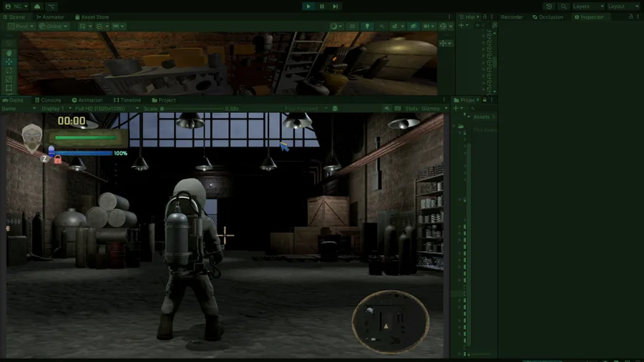Toggle scene visibility with the hidden-eye icon
This screenshot has height=362, width=644.
tap(414, 26)
